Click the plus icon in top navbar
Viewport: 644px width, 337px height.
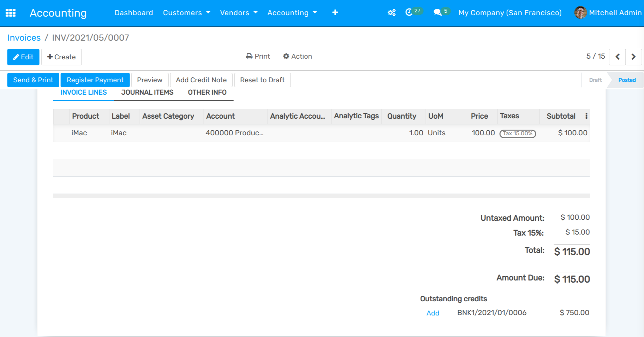pyautogui.click(x=335, y=13)
